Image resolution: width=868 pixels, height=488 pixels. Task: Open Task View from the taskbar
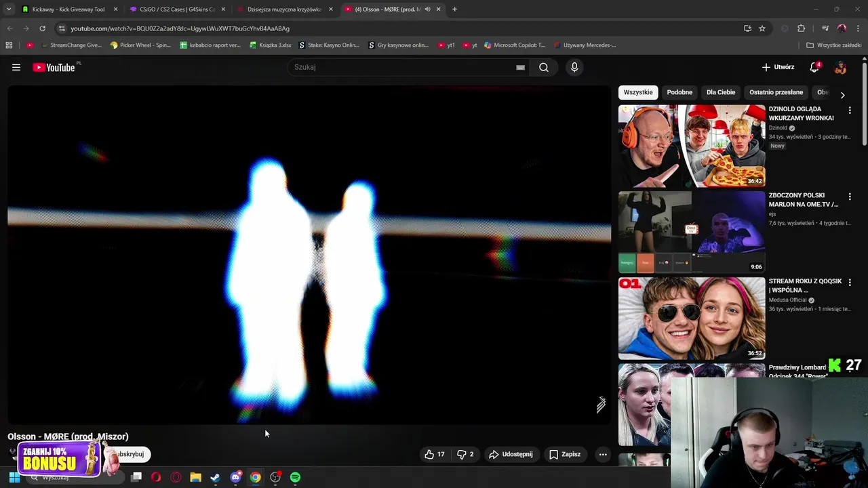[136, 477]
